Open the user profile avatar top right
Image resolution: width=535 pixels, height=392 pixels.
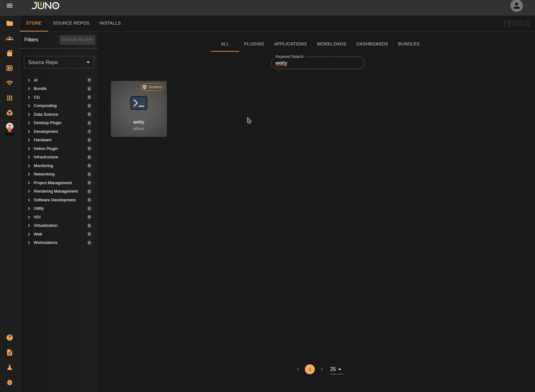(x=516, y=6)
